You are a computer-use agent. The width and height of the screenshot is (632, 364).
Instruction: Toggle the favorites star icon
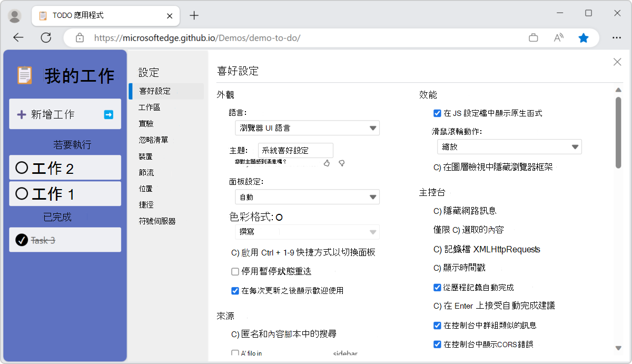(x=584, y=38)
